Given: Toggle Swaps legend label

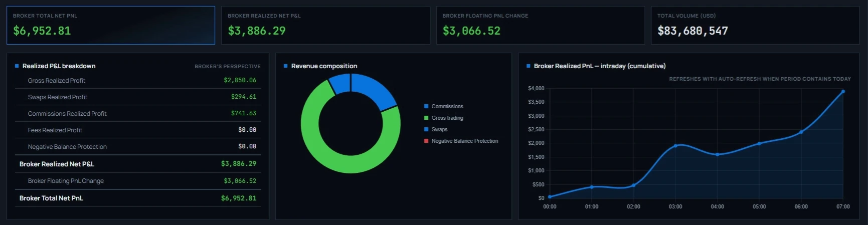Looking at the screenshot, I should click(439, 129).
